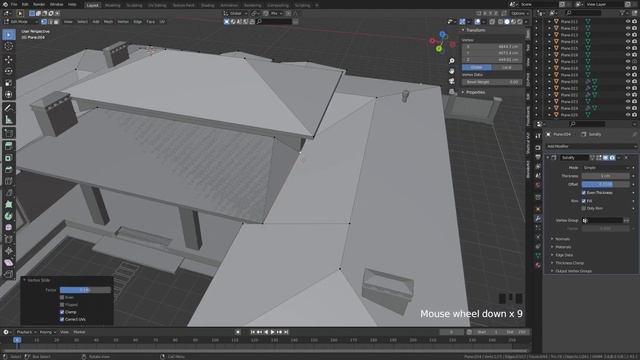The height and width of the screenshot is (360, 640).
Task: Toggle Even Thickness checkbox in Solidify
Action: [x=584, y=193]
